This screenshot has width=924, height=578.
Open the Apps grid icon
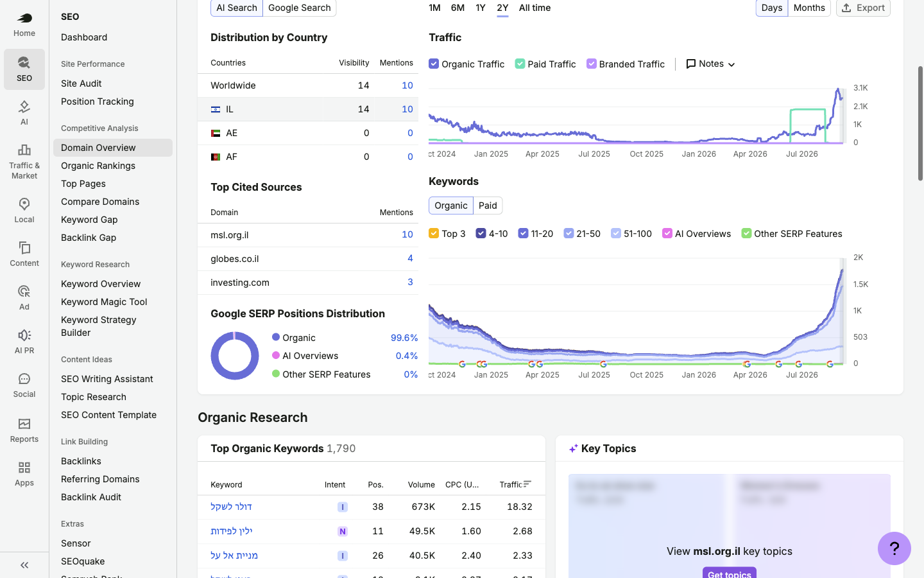(24, 468)
